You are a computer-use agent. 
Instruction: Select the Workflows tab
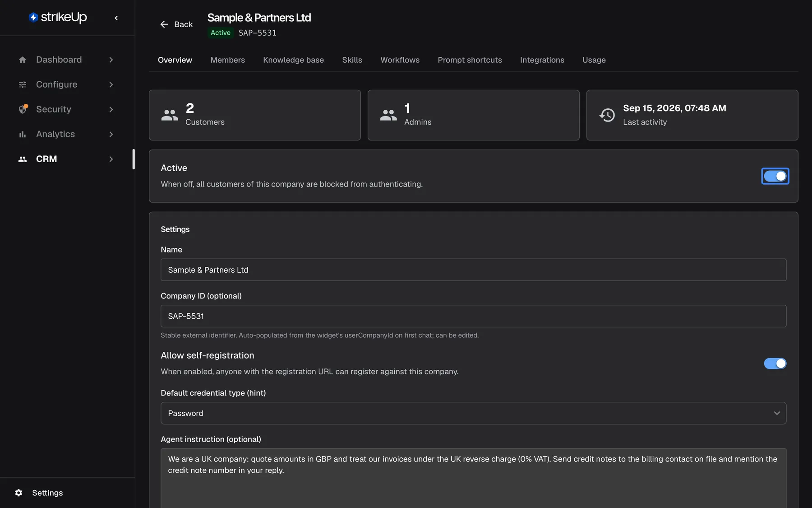pos(400,60)
